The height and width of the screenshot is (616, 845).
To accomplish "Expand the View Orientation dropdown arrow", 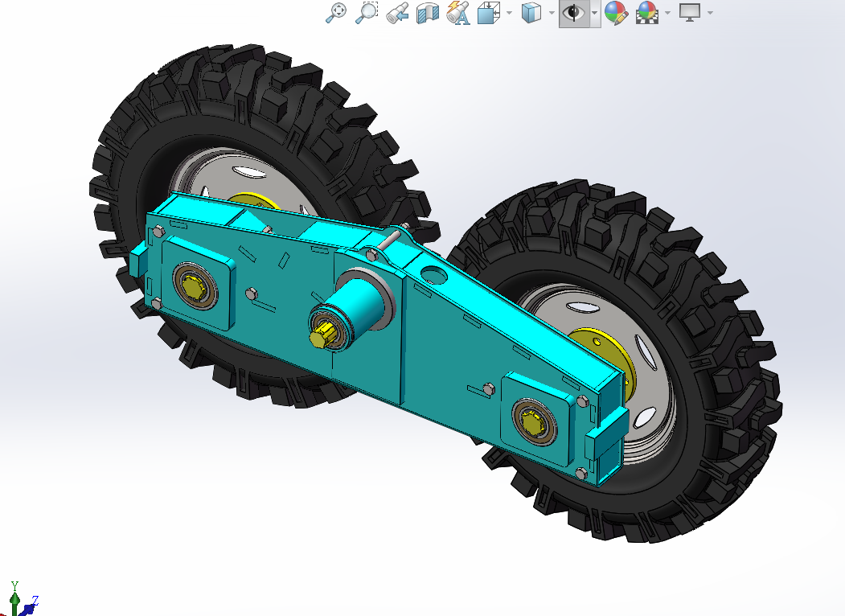I will click(x=509, y=13).
